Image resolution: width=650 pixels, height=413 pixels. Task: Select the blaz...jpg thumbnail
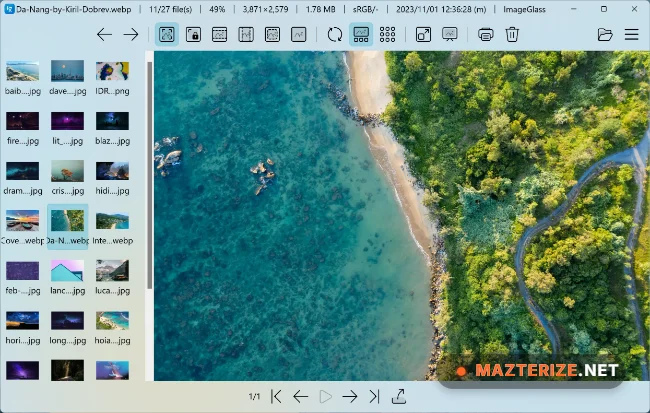coord(112,128)
